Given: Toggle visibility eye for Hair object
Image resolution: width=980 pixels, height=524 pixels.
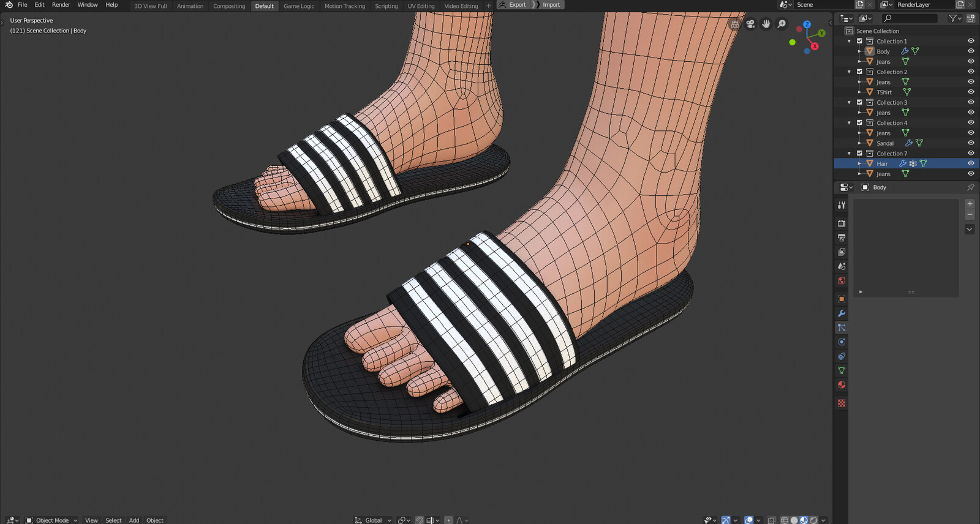Looking at the screenshot, I should pyautogui.click(x=971, y=163).
